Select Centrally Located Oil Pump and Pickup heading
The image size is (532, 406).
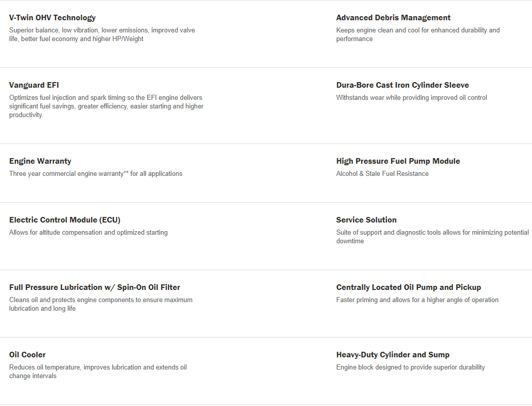[408, 287]
